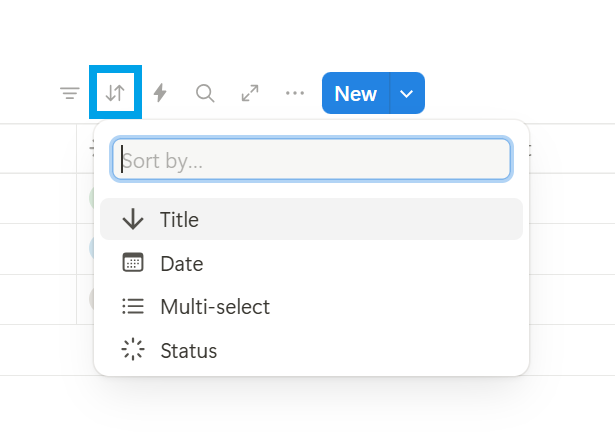The image size is (615, 433).
Task: Sort by the Date property
Action: [182, 264]
